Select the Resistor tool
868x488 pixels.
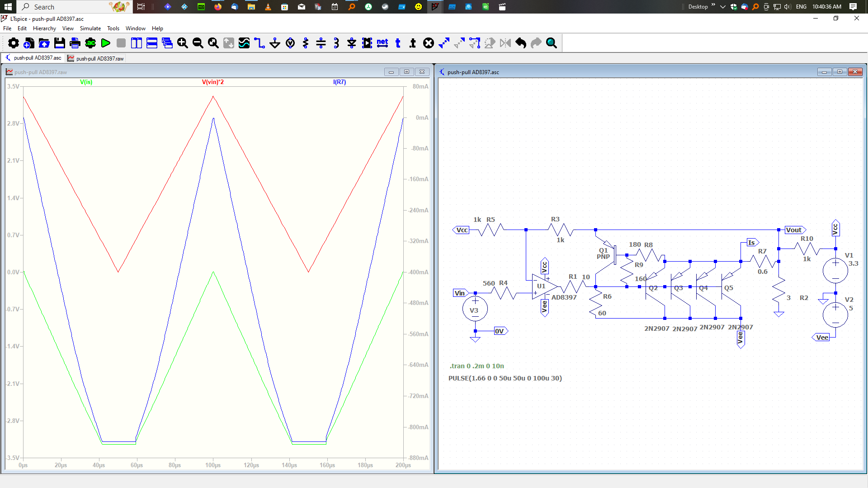(306, 43)
